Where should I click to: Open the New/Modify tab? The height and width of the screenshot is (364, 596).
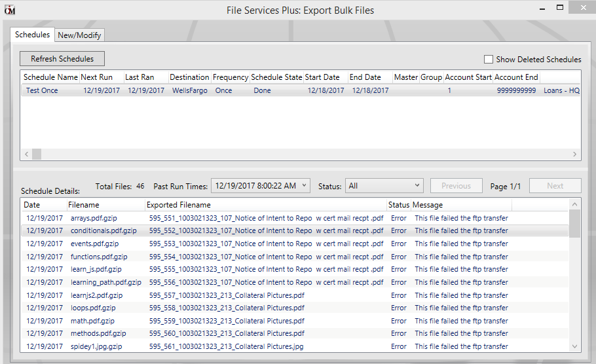coord(79,35)
